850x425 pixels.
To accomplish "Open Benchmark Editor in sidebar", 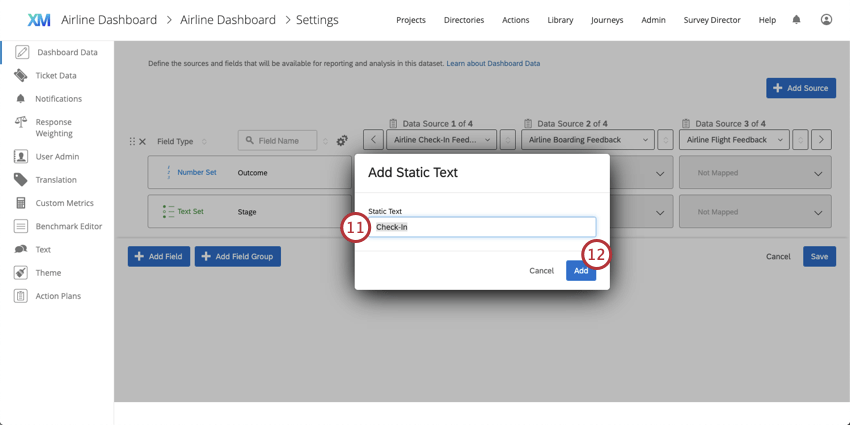I will click(69, 226).
